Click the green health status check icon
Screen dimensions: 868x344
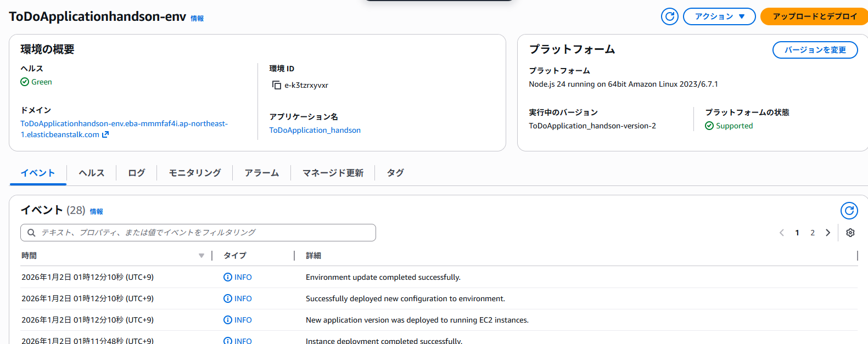coord(25,82)
